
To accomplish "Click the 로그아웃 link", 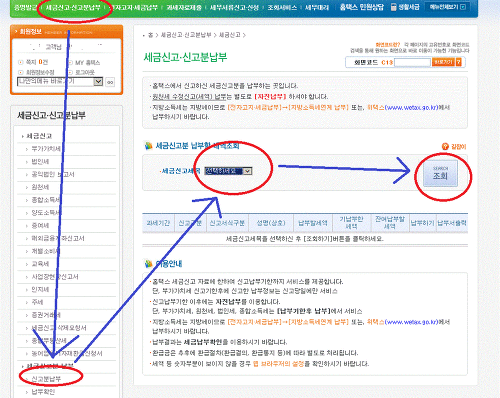I will coord(85,72).
